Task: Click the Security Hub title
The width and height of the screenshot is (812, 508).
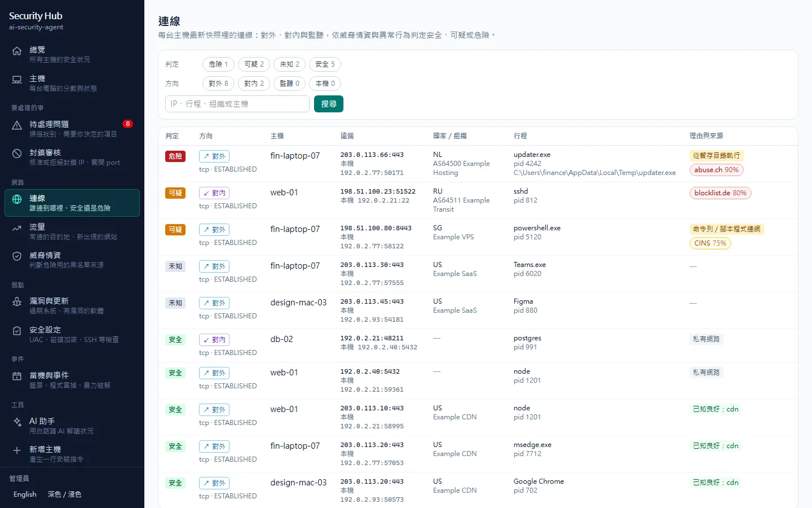Action: (x=36, y=16)
